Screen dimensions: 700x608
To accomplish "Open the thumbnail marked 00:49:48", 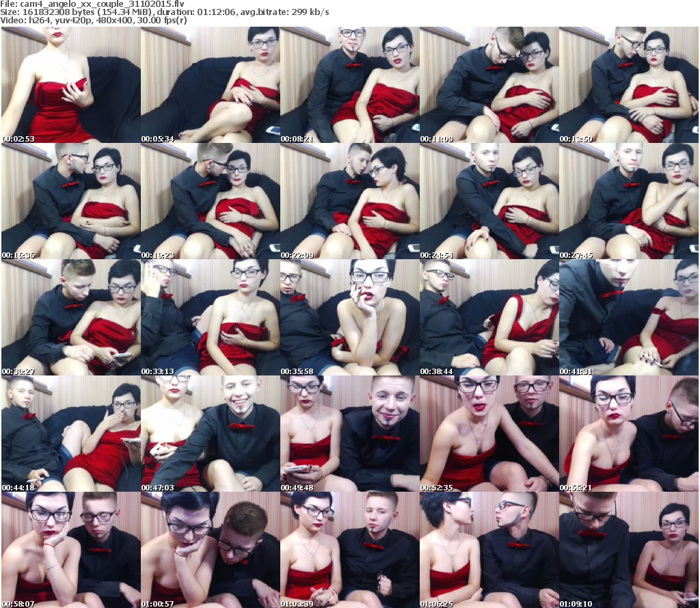I will click(x=349, y=434).
